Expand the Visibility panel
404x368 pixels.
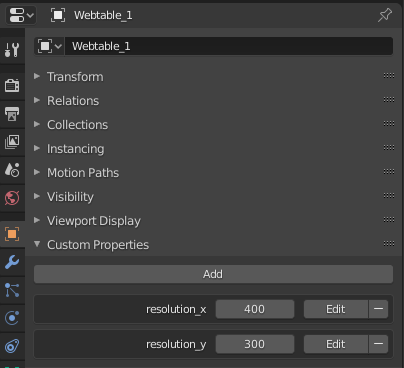click(x=70, y=197)
